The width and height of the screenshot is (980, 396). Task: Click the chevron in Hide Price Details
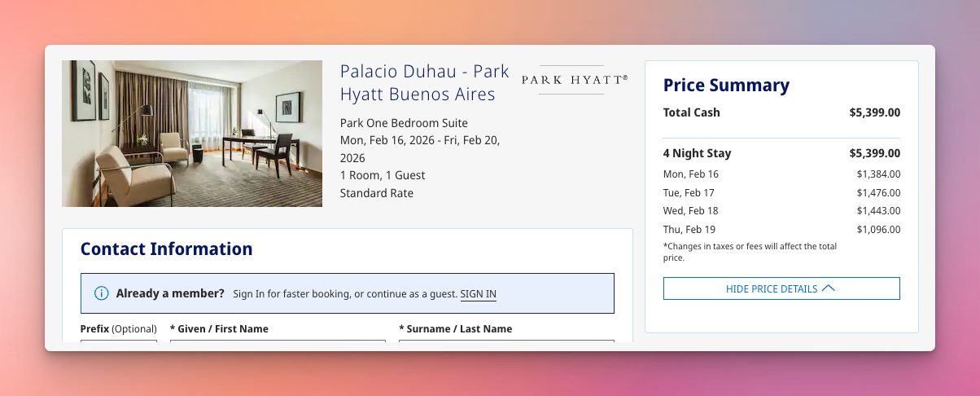click(829, 288)
